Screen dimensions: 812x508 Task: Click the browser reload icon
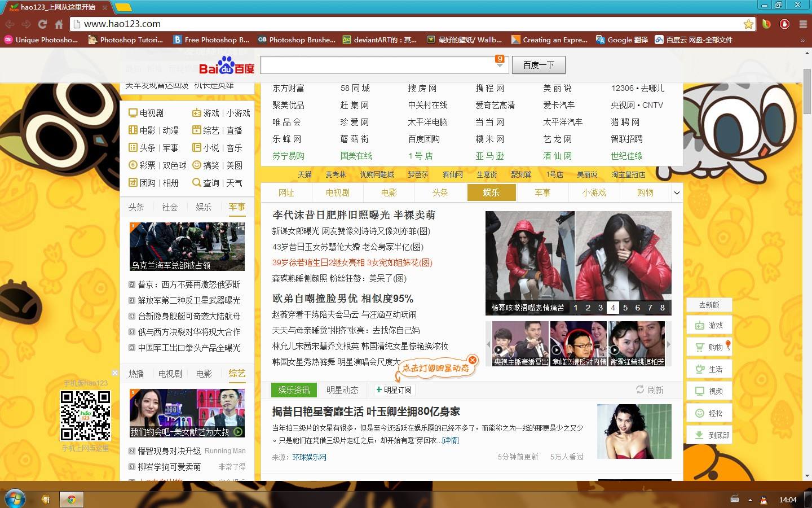(42, 24)
